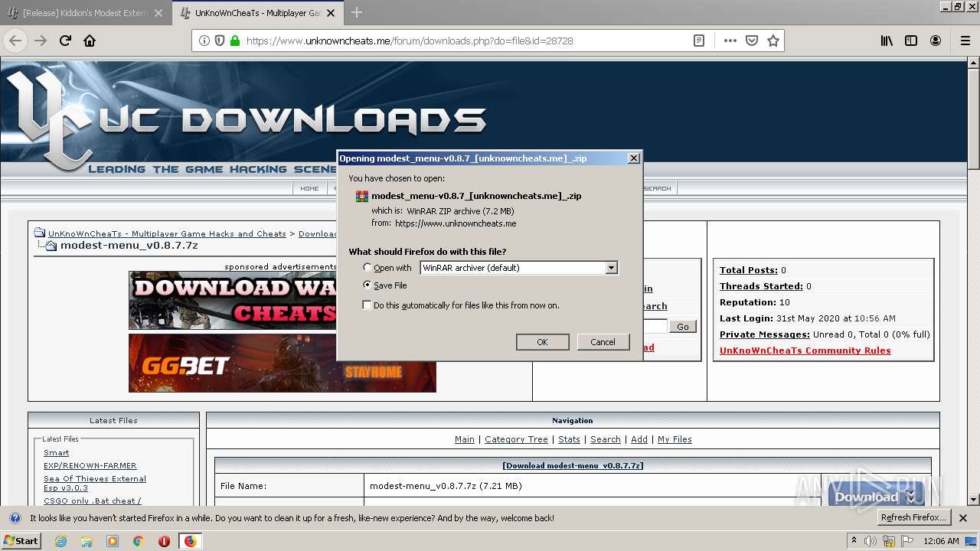Screen dimensions: 980x551
Task: Follow the UnKnoWnCheaTs breadcrumb link
Action: 167,233
